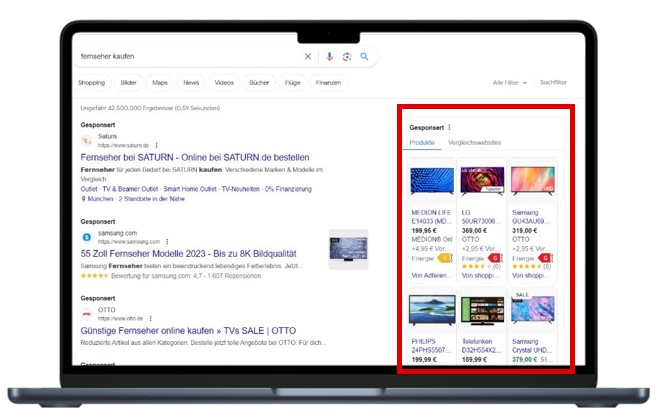Click the MEDION LIFE TV product image
The image size is (658, 417).
(431, 181)
